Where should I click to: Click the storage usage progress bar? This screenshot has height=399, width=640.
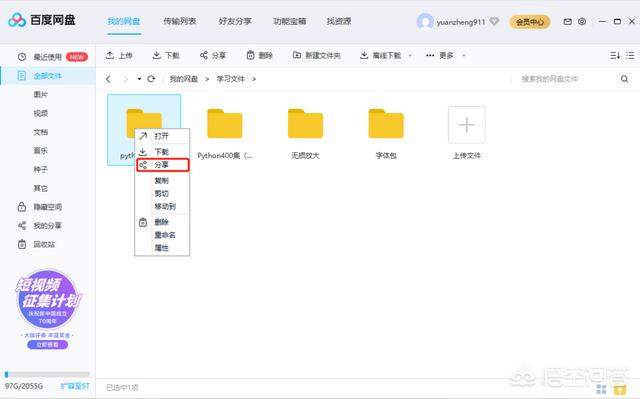pyautogui.click(x=47, y=374)
